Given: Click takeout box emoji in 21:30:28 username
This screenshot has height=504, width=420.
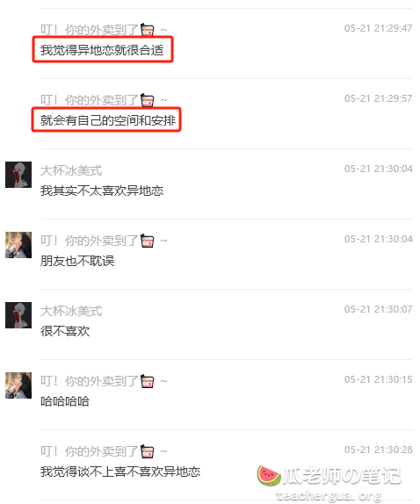Looking at the screenshot, I should 148,451.
